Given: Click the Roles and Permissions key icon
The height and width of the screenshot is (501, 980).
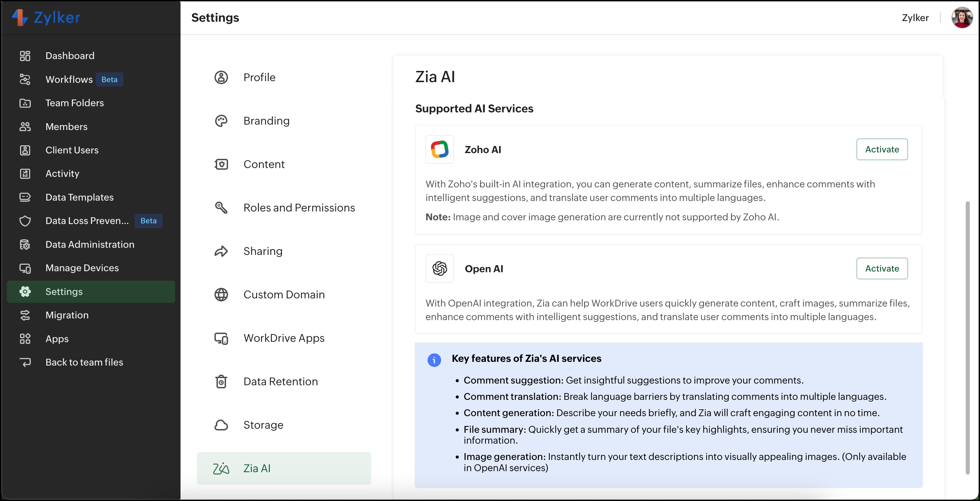Looking at the screenshot, I should pos(221,208).
